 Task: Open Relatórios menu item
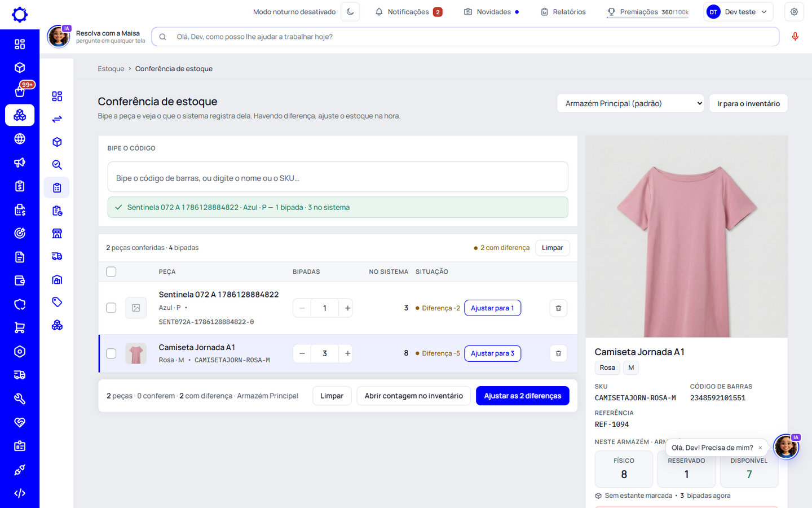(563, 12)
